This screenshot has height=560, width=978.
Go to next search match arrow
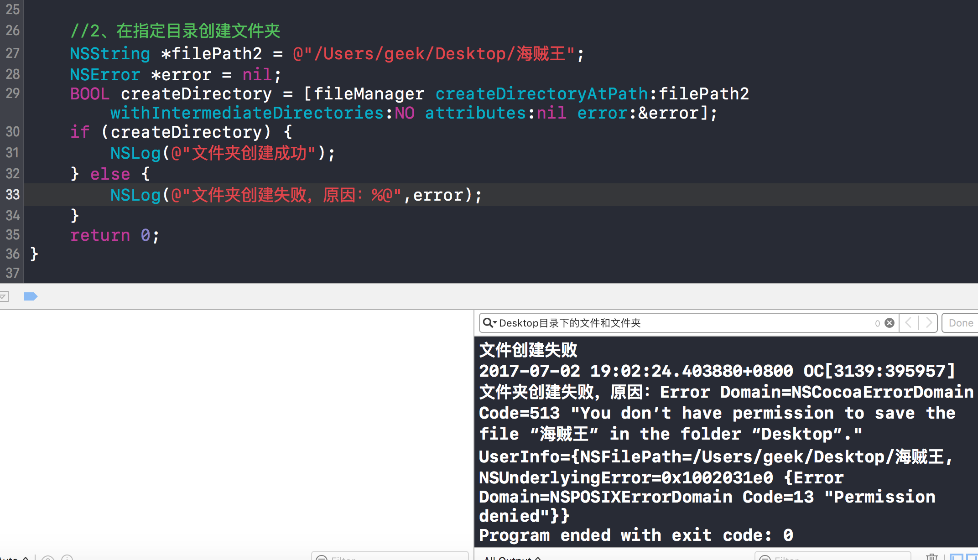pos(928,323)
